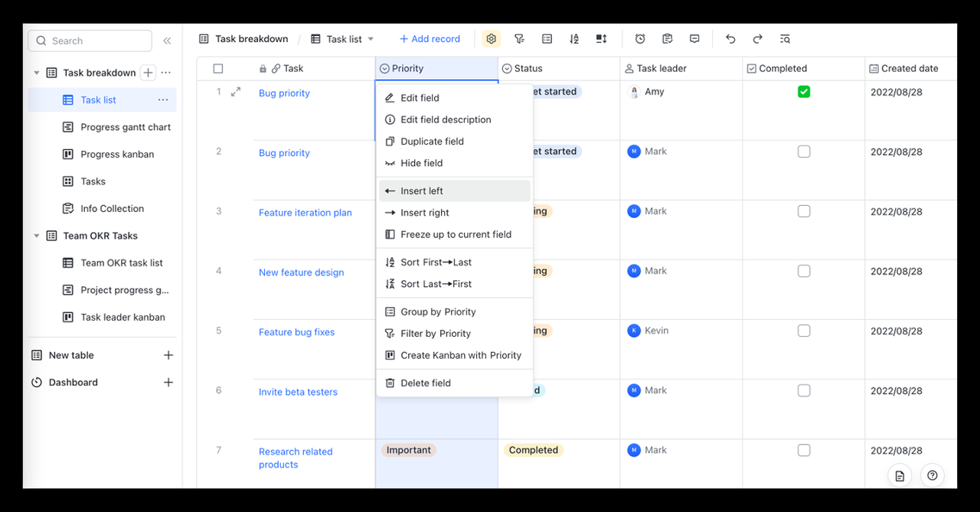This screenshot has width=980, height=512.
Task: Open the Task list view dropdown arrow
Action: (371, 39)
